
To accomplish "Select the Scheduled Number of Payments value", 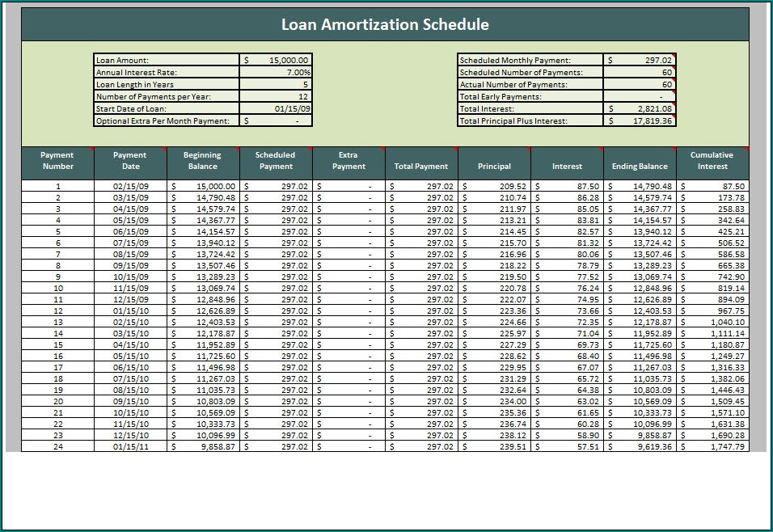I will tap(640, 73).
